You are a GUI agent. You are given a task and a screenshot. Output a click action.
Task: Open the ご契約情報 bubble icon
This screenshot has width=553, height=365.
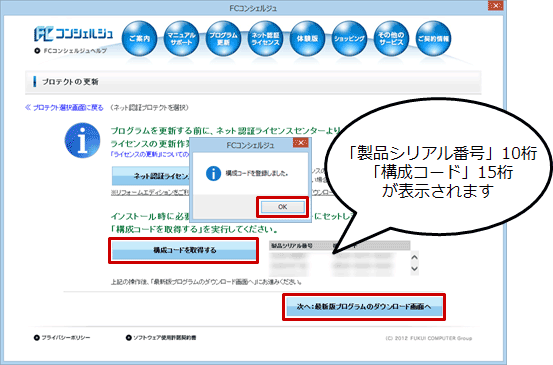click(433, 38)
